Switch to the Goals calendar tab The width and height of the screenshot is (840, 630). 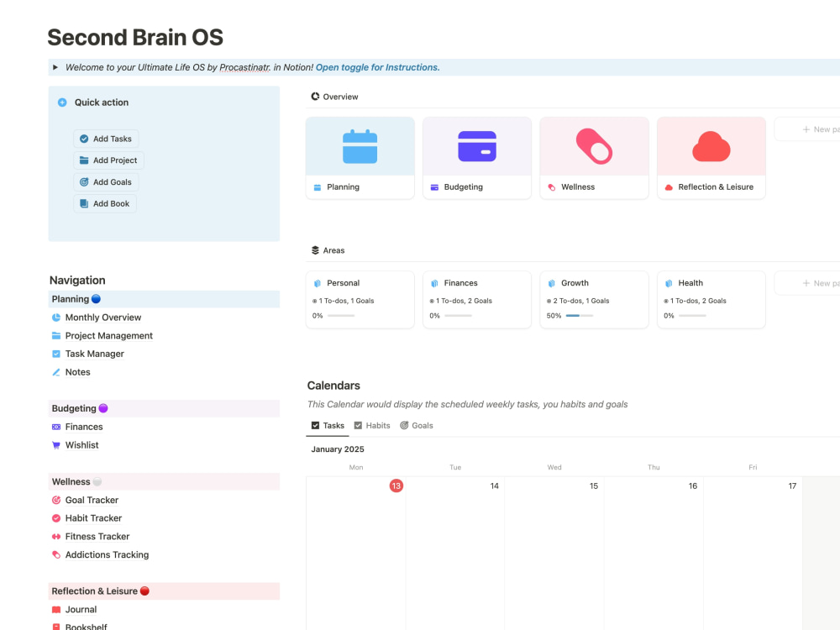417,425
